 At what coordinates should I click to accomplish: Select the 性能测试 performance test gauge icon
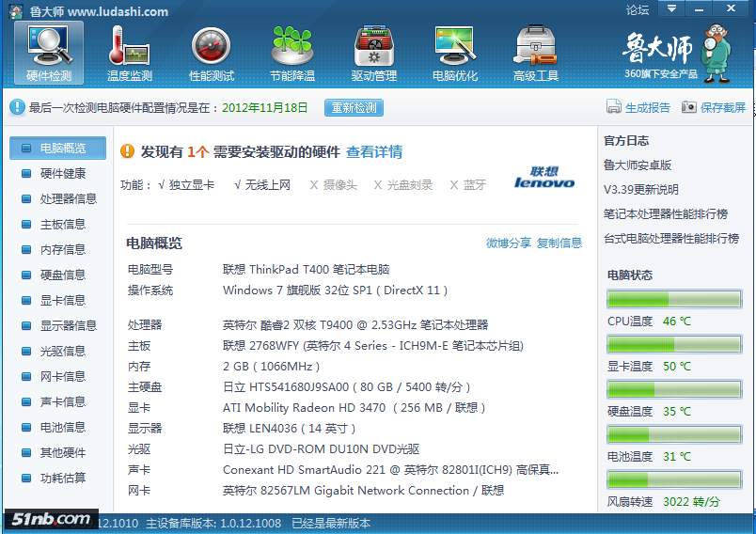coord(211,46)
